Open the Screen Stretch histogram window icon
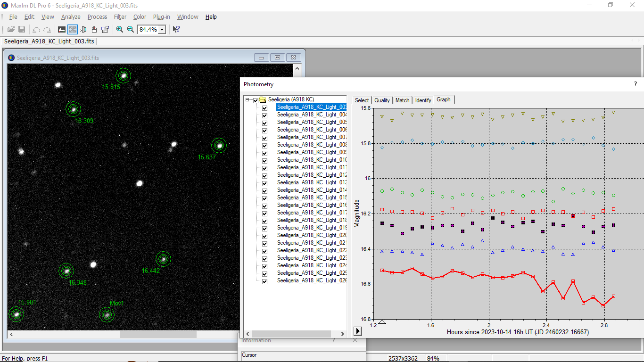The image size is (644, 362). pyautogui.click(x=62, y=29)
